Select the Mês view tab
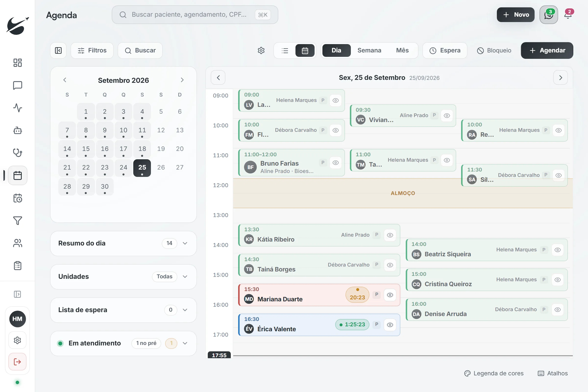The width and height of the screenshot is (588, 392). [402, 50]
